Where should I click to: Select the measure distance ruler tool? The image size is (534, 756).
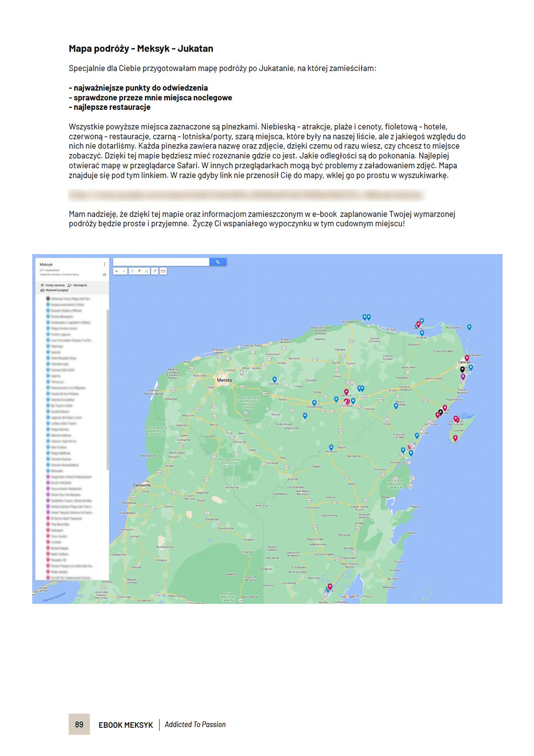163,271
